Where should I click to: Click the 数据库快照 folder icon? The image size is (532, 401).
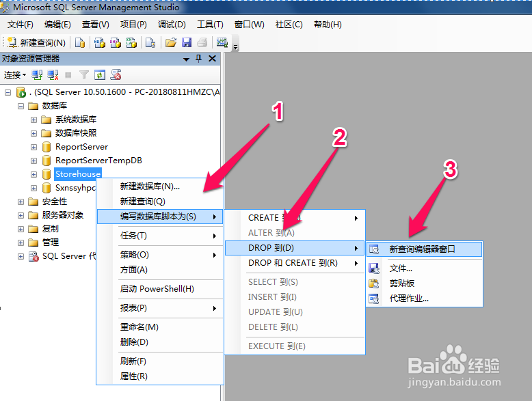click(46, 133)
